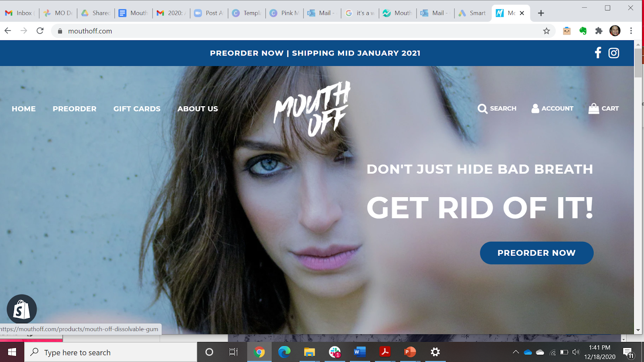Image resolution: width=644 pixels, height=362 pixels.
Task: Open Task View on taskbar
Action: click(x=233, y=352)
